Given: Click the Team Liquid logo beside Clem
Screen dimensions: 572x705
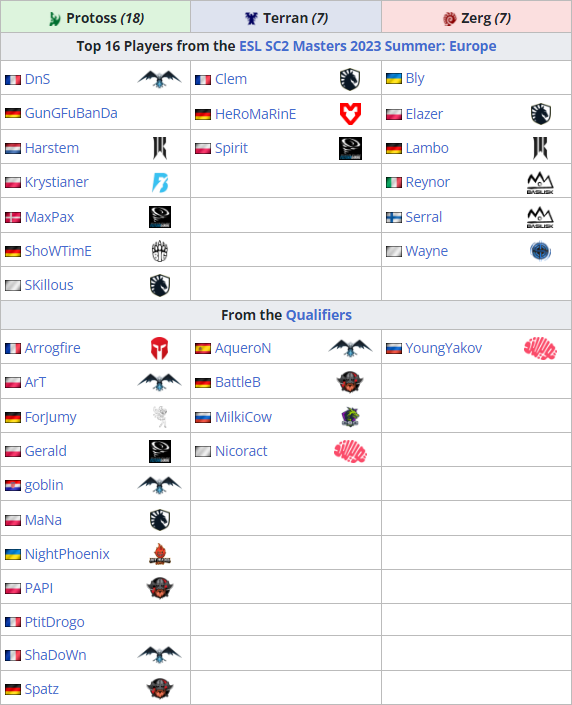Looking at the screenshot, I should pyautogui.click(x=350, y=79).
